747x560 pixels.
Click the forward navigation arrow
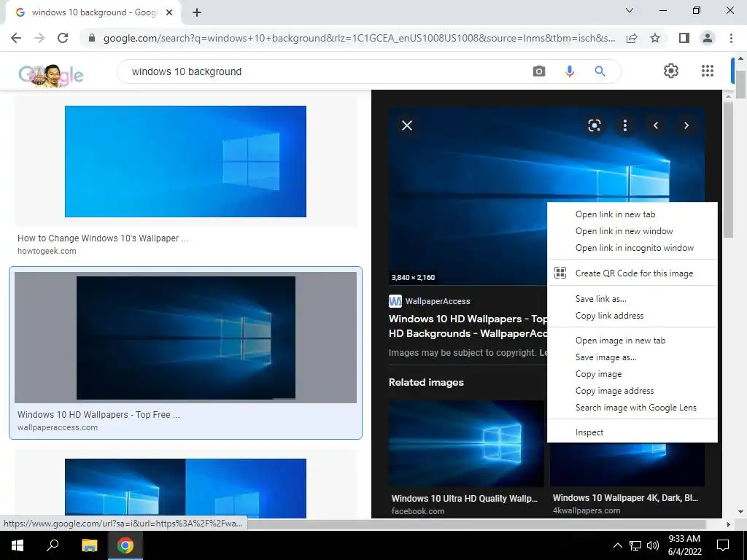39,38
